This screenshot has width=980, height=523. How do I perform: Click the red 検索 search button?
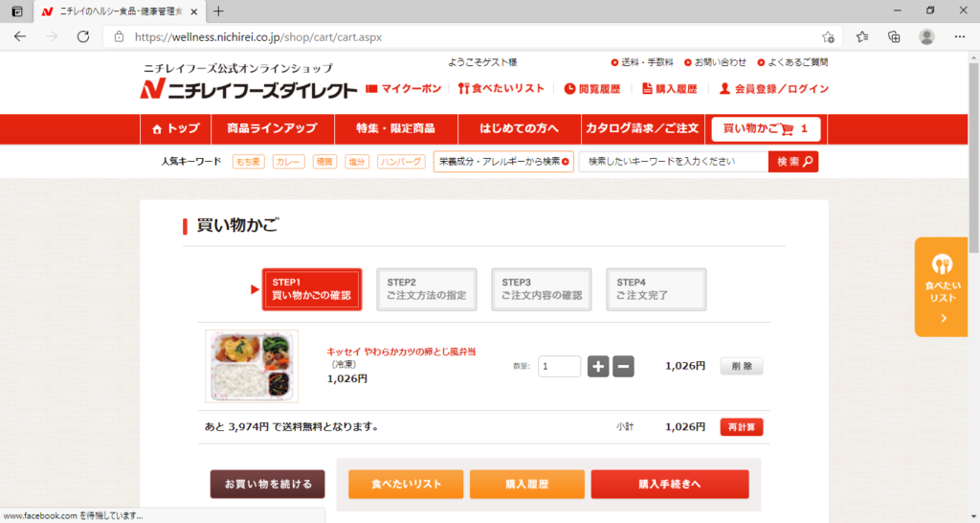point(793,162)
